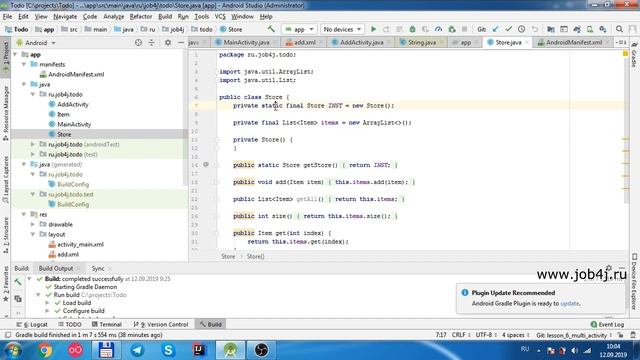Open Build panel settings gear icon
Screen dimensions: 640x360
click(x=609, y=268)
